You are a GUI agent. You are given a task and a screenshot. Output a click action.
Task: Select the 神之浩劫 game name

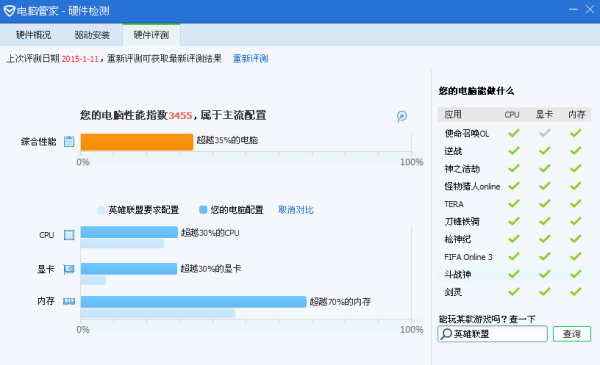tap(462, 169)
